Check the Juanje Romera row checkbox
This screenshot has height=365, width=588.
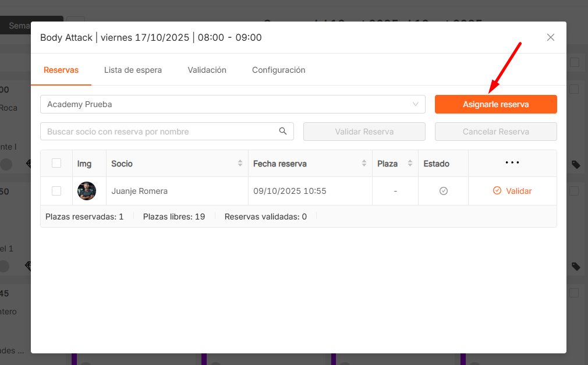coord(56,191)
